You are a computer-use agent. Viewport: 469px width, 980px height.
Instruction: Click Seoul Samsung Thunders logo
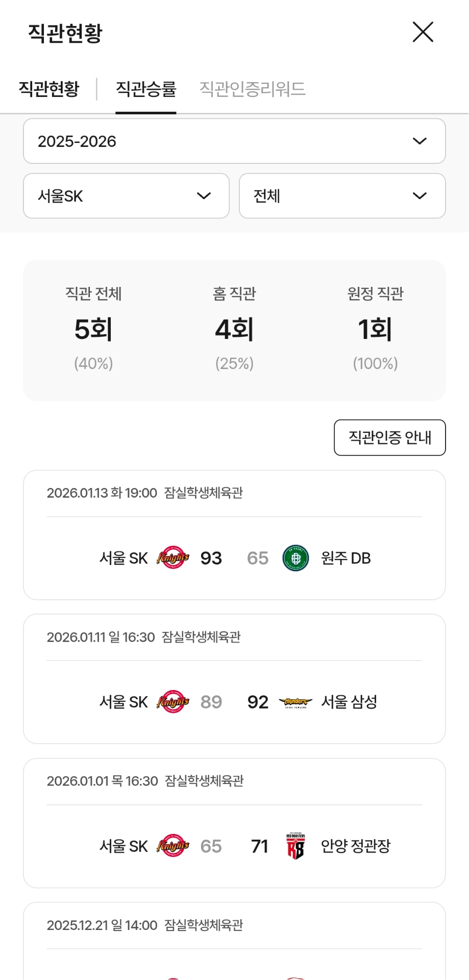tap(295, 702)
